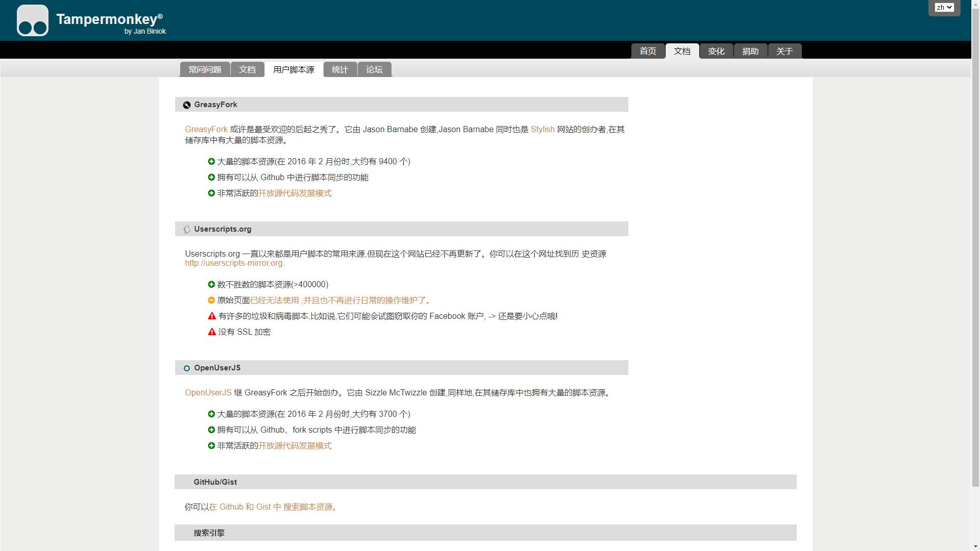This screenshot has width=980, height=551.
Task: Select 首页 in the top navigation
Action: click(648, 52)
